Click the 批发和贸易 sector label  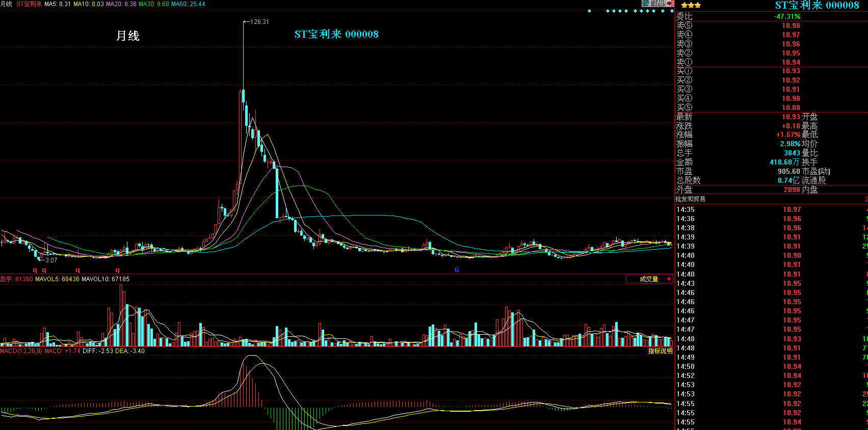click(690, 199)
